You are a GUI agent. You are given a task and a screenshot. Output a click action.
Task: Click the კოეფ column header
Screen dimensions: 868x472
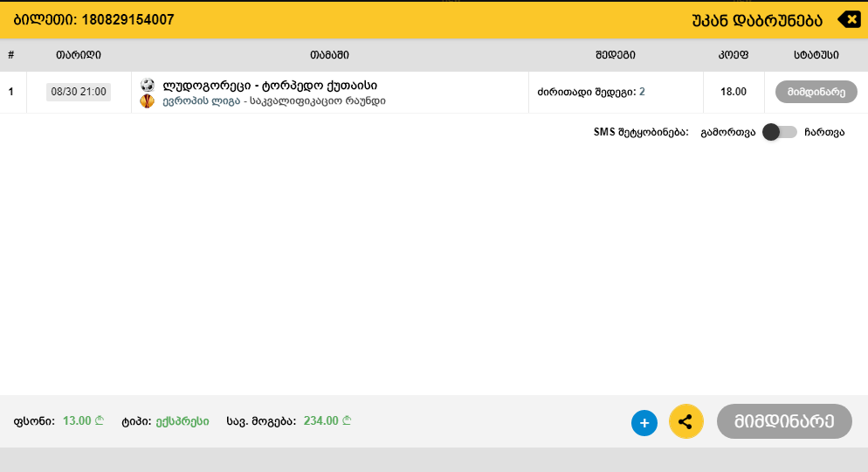[734, 55]
